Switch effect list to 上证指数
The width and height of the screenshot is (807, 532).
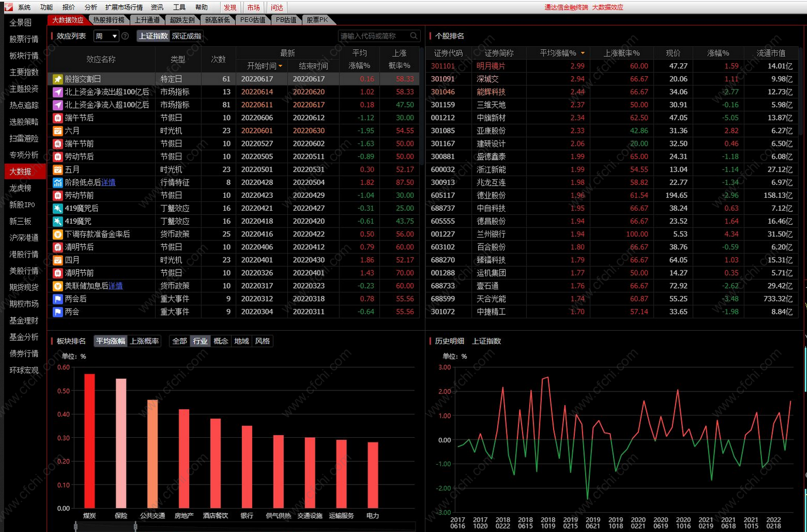[153, 36]
